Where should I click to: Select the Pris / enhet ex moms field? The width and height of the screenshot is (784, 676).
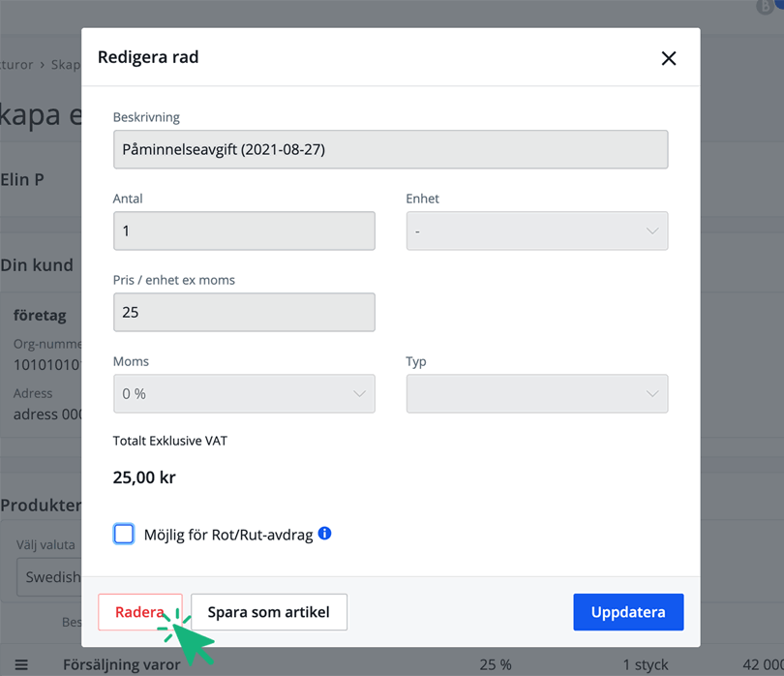(244, 313)
